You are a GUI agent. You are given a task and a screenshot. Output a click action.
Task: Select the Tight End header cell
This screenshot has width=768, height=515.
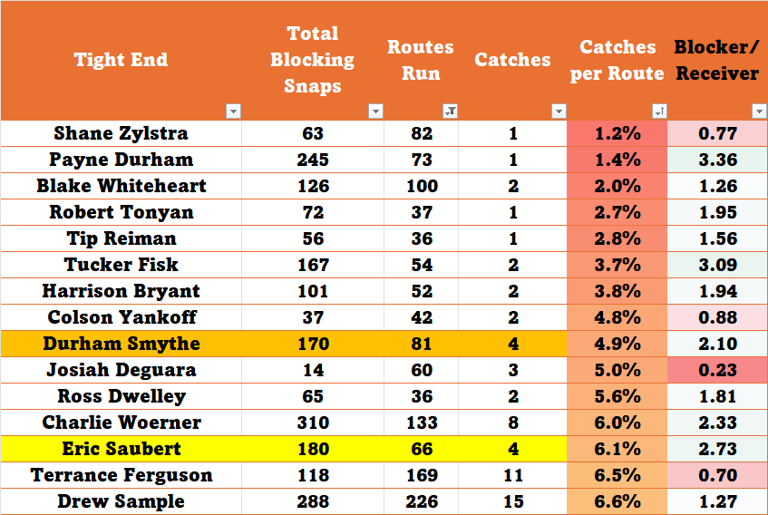[120, 60]
